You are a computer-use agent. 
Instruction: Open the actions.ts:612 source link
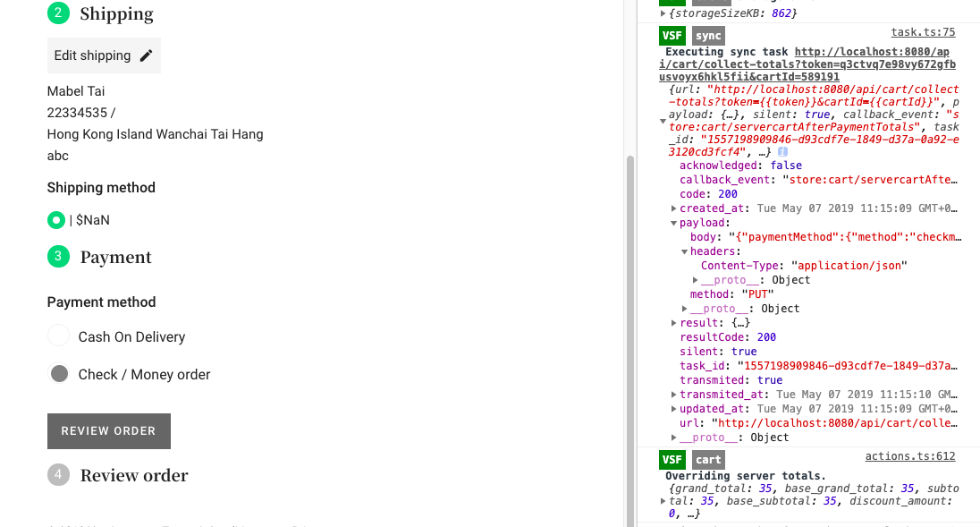point(910,456)
